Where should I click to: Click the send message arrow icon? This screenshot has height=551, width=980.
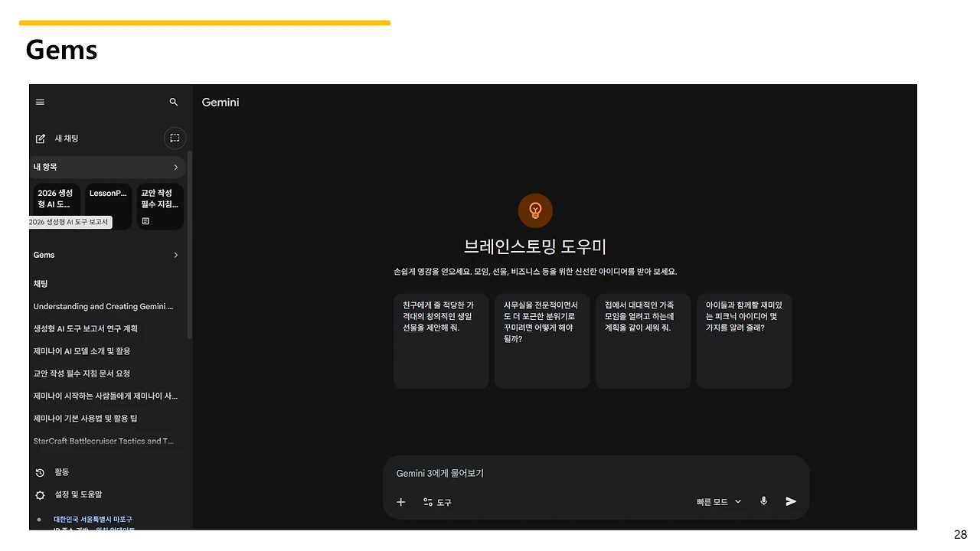[x=791, y=501]
